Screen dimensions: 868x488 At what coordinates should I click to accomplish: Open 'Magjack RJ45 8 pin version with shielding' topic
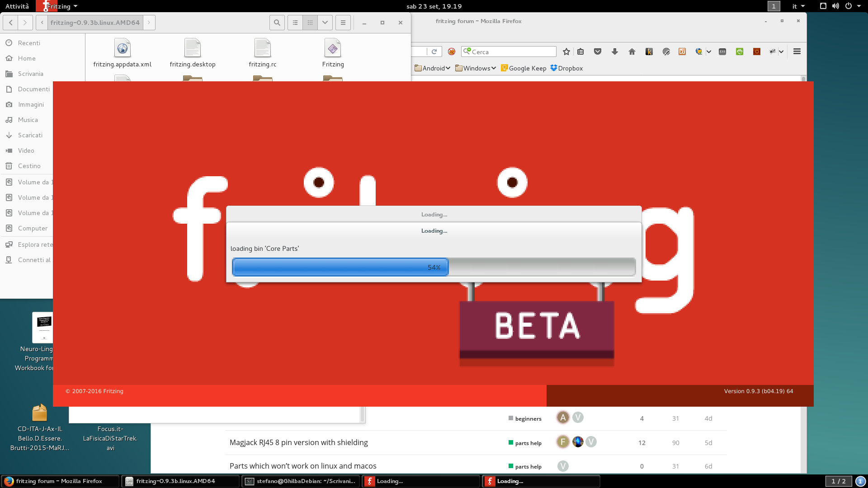(x=298, y=442)
